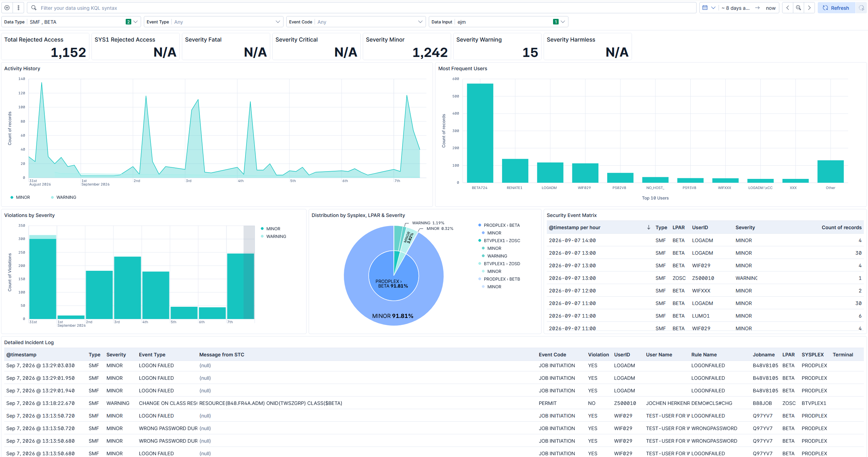Open the filter options three-dot menu
868x457 pixels.
(x=19, y=8)
